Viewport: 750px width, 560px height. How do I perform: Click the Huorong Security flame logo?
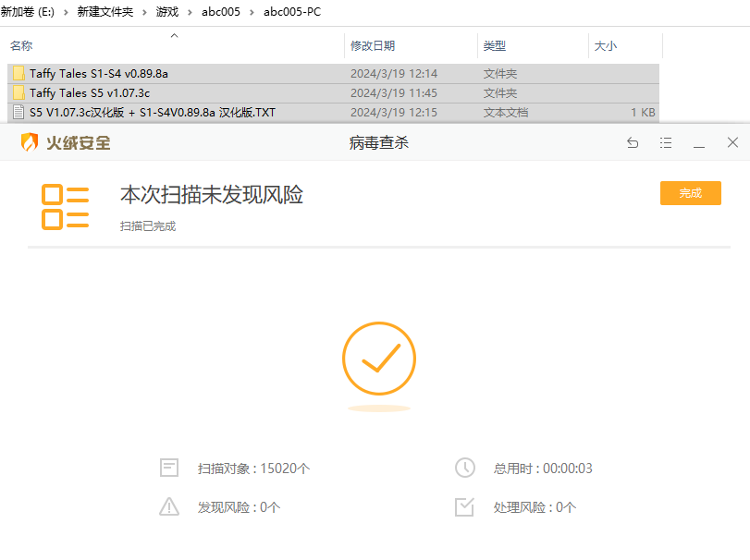tap(30, 142)
